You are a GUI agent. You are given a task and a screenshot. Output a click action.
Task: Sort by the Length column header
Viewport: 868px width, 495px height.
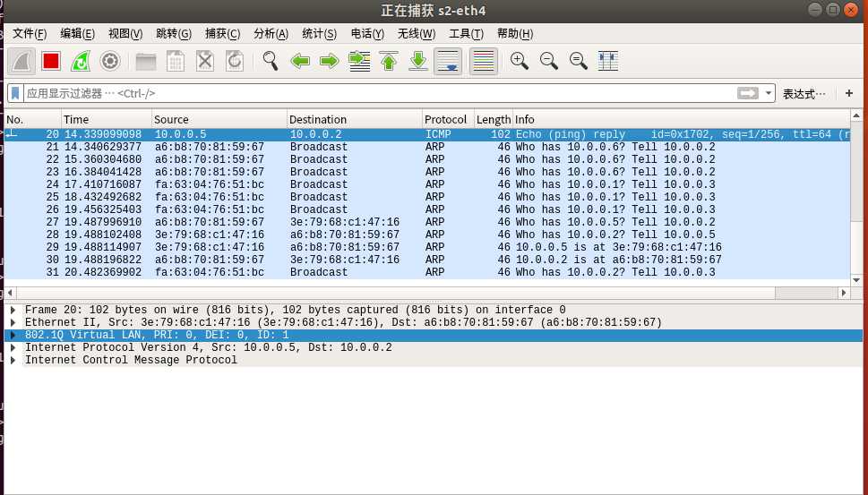pyautogui.click(x=494, y=119)
